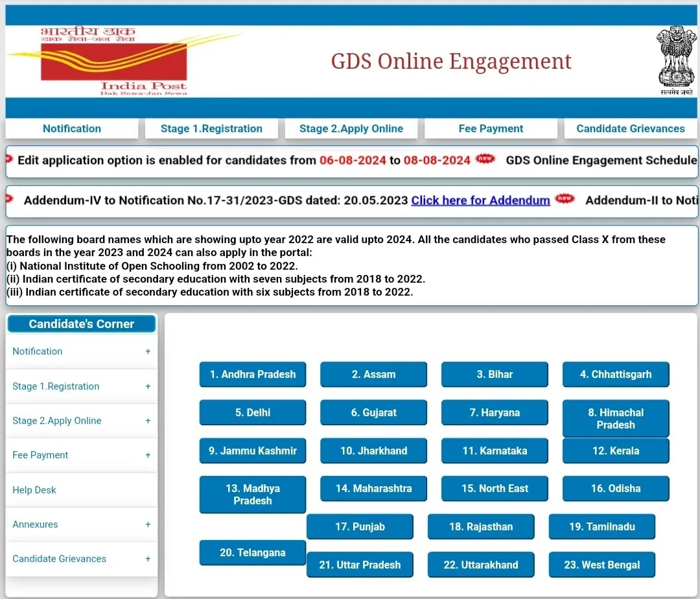Screen dimensions: 700x599
Task: Click the Haryana state button
Action: tap(495, 412)
